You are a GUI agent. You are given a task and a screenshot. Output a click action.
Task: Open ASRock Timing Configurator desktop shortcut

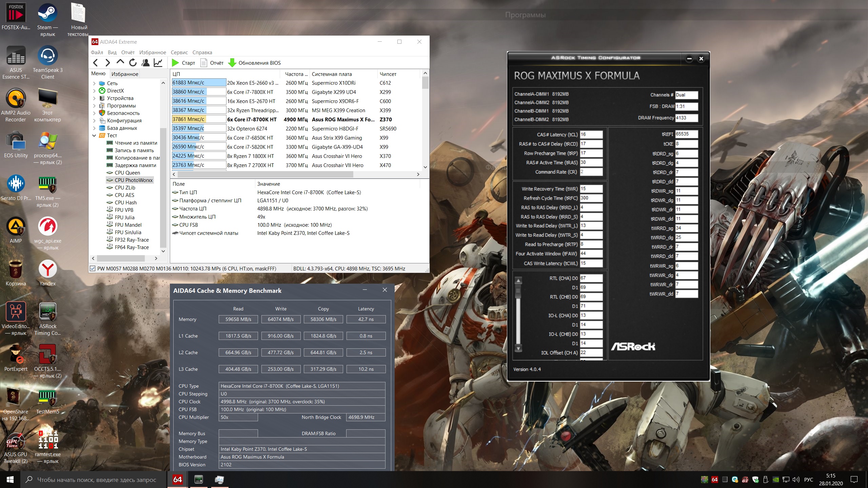pos(47,319)
